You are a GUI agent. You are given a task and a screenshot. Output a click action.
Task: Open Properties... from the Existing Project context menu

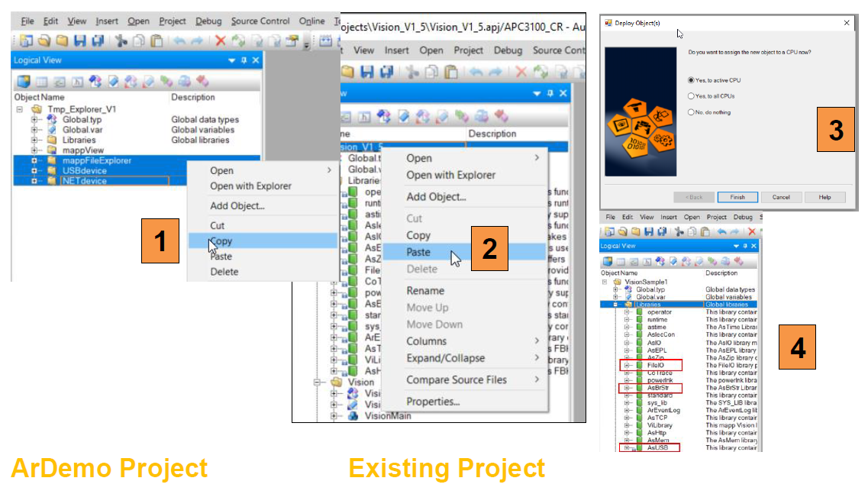click(433, 402)
